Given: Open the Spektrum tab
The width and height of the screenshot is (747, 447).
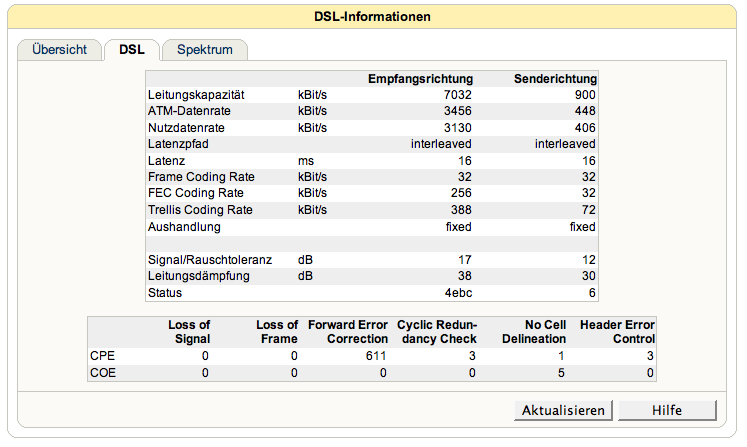Looking at the screenshot, I should (x=204, y=49).
